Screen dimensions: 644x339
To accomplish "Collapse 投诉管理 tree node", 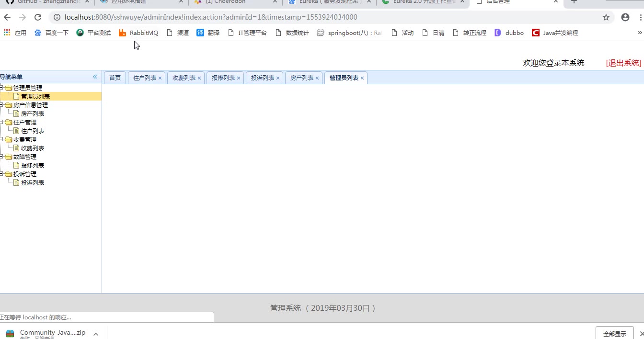I will (x=1, y=174).
